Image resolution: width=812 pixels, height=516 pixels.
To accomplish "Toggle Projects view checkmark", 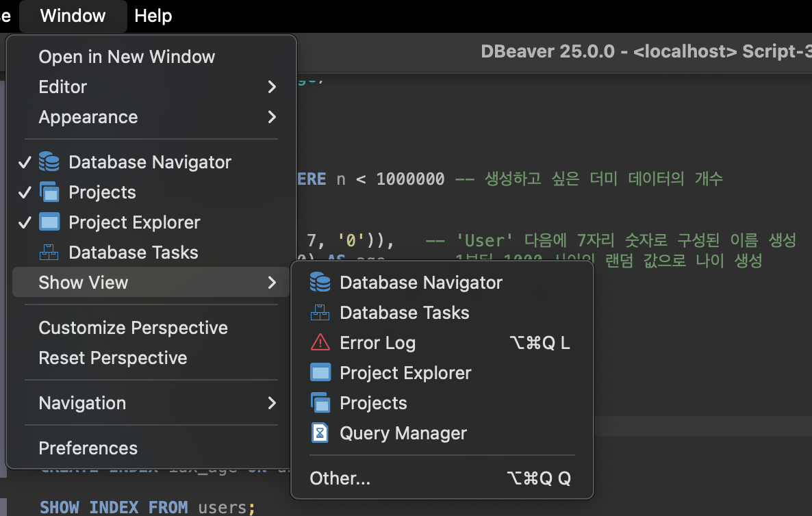I will (25, 192).
